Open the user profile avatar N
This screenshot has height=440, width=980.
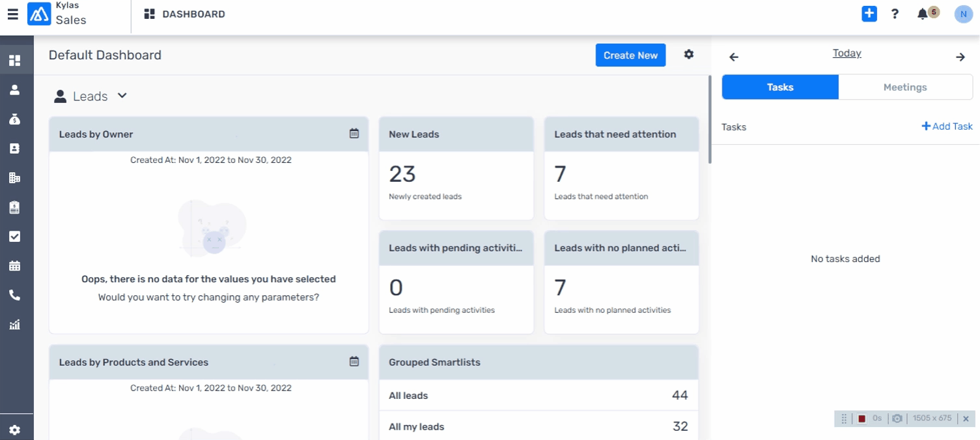(963, 14)
